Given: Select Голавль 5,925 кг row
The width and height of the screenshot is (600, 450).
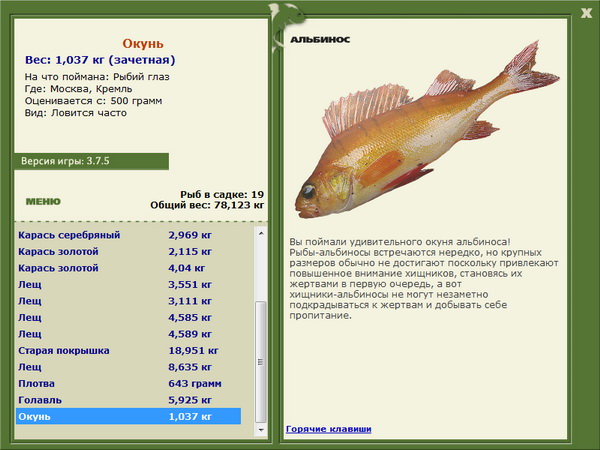Looking at the screenshot, I should pos(128,399).
